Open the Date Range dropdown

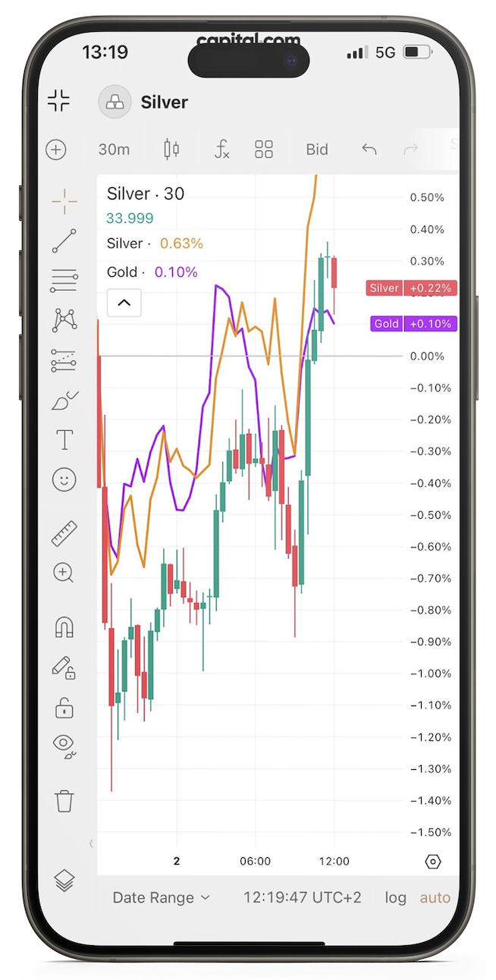(161, 897)
